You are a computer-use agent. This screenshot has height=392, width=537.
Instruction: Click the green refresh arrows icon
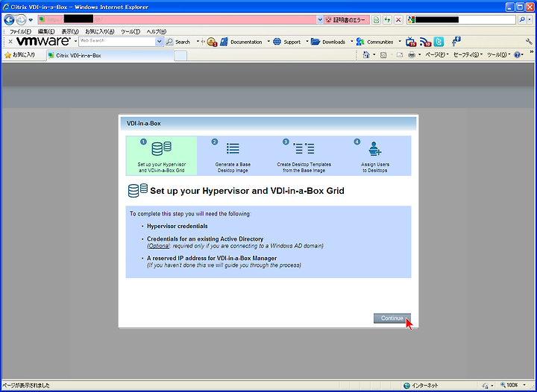pos(387,20)
